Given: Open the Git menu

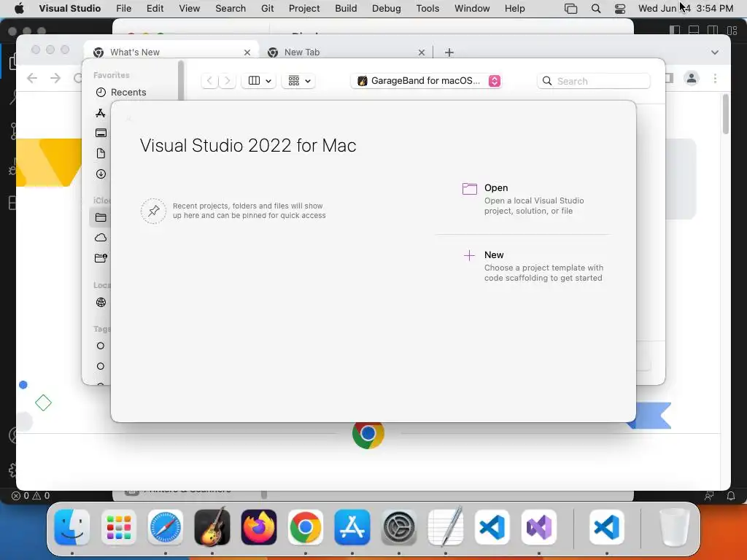Looking at the screenshot, I should (267, 9).
